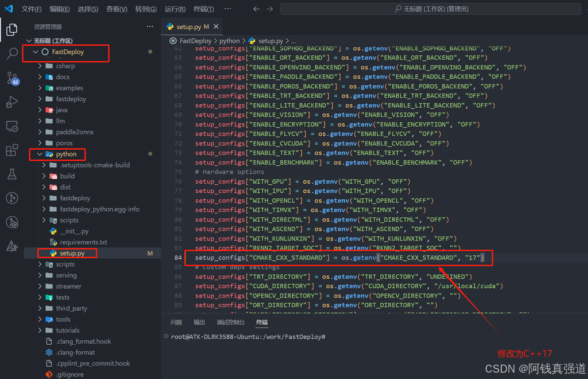The width and height of the screenshot is (588, 379).
Task: Expand the build folder
Action: [44, 176]
